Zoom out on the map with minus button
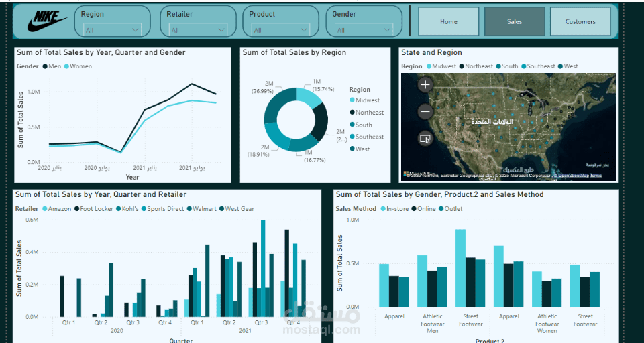Image resolution: width=644 pixels, height=343 pixels. click(425, 111)
